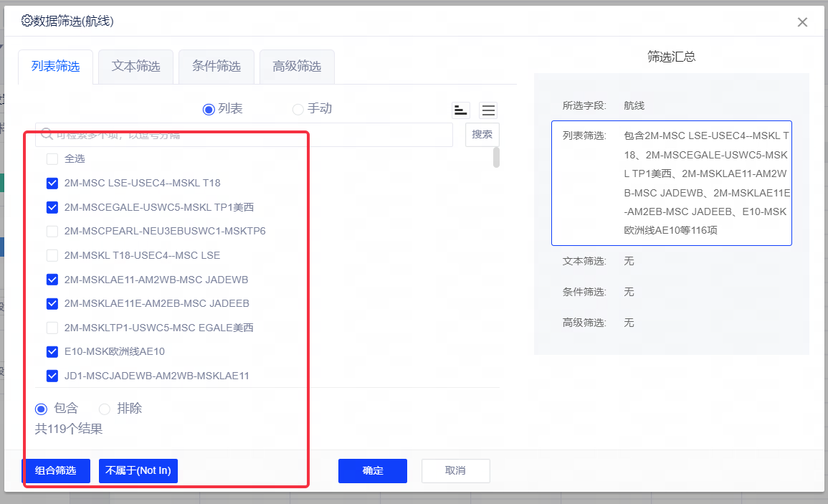
Task: Select the 包含 include radio button
Action: click(x=42, y=409)
